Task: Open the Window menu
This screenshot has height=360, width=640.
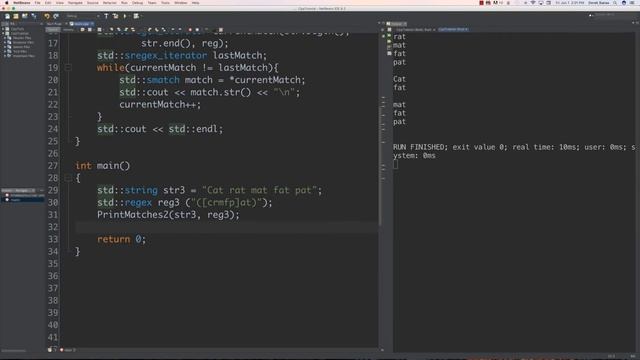Action: 181,3
